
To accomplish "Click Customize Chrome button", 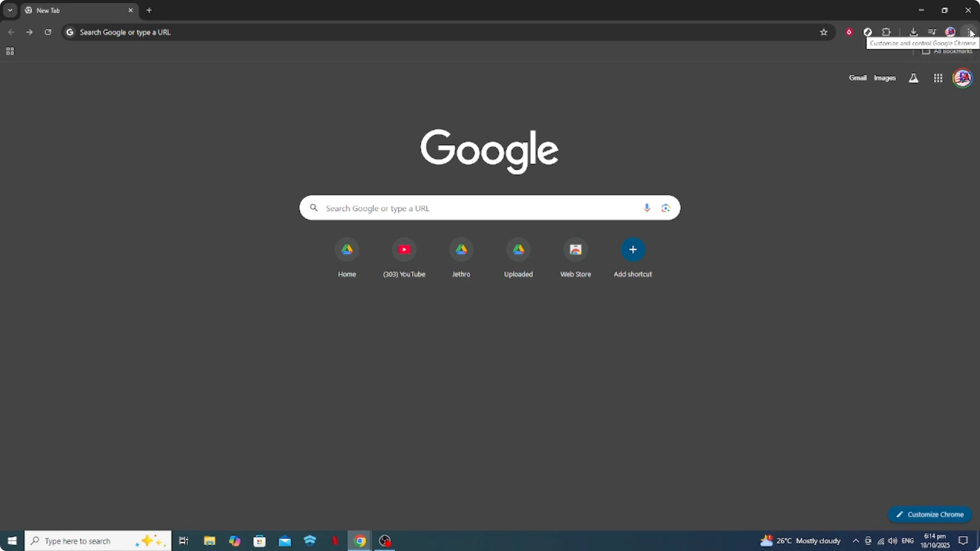I will pos(930,515).
